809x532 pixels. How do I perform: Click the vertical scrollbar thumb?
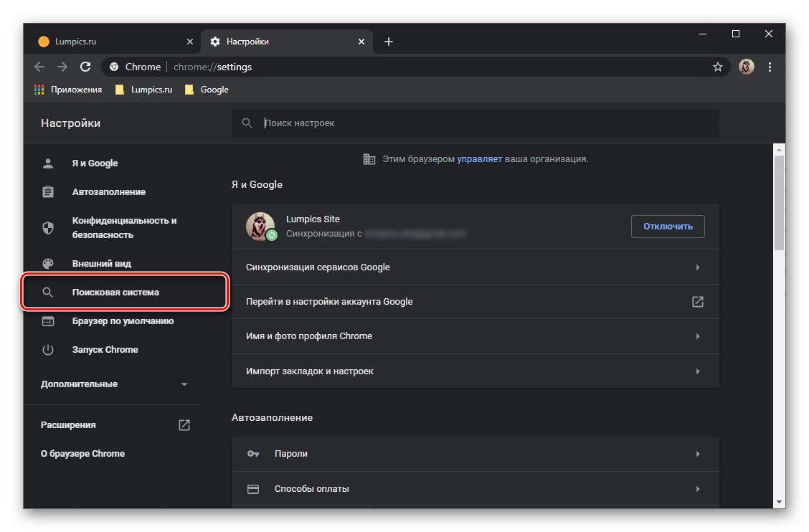point(779,201)
